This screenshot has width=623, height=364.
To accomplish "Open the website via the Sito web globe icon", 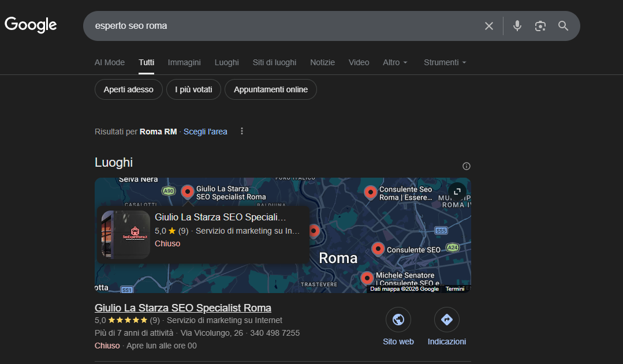I will (398, 320).
